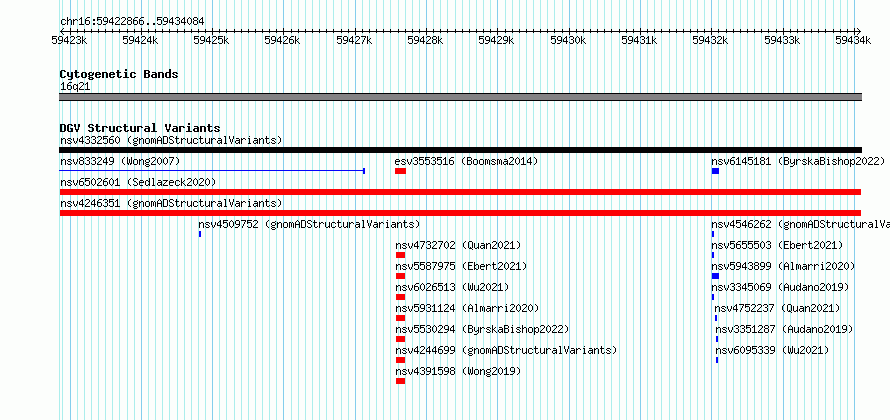Open nsv6095339 (Wu2021) label
Image resolution: width=890 pixels, height=420 pixels.
[x=772, y=350]
